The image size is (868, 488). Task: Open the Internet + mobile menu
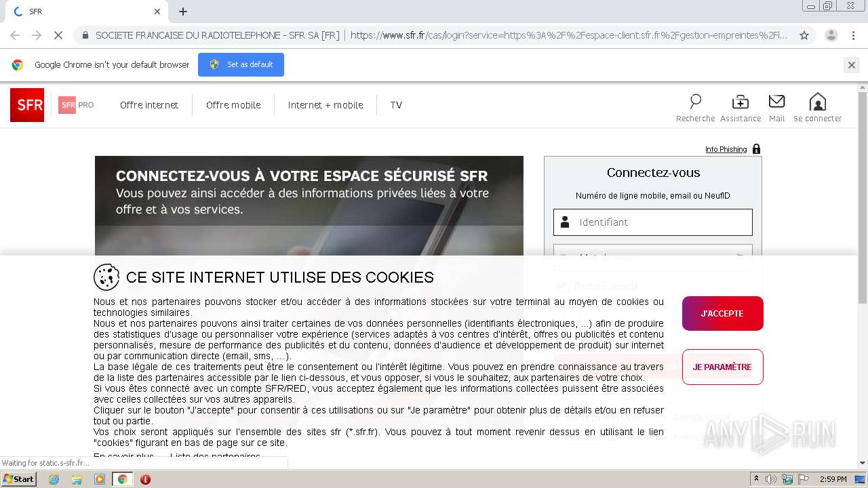tap(325, 105)
